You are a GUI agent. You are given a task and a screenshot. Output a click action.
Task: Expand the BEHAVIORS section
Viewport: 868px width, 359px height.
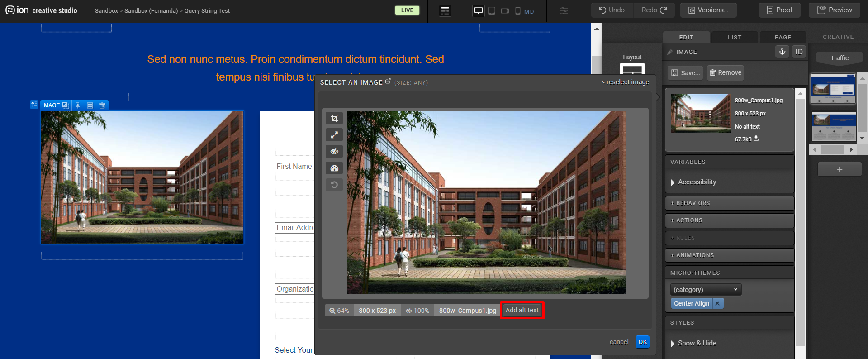tap(729, 203)
